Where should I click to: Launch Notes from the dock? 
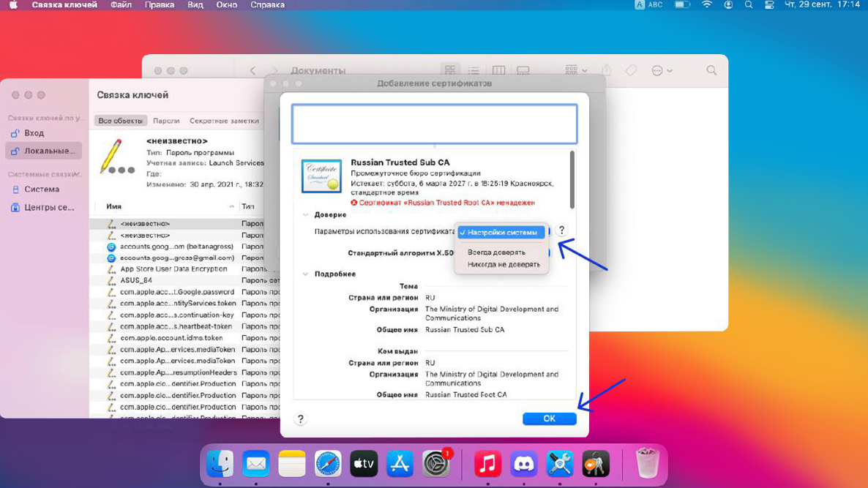pyautogui.click(x=292, y=464)
